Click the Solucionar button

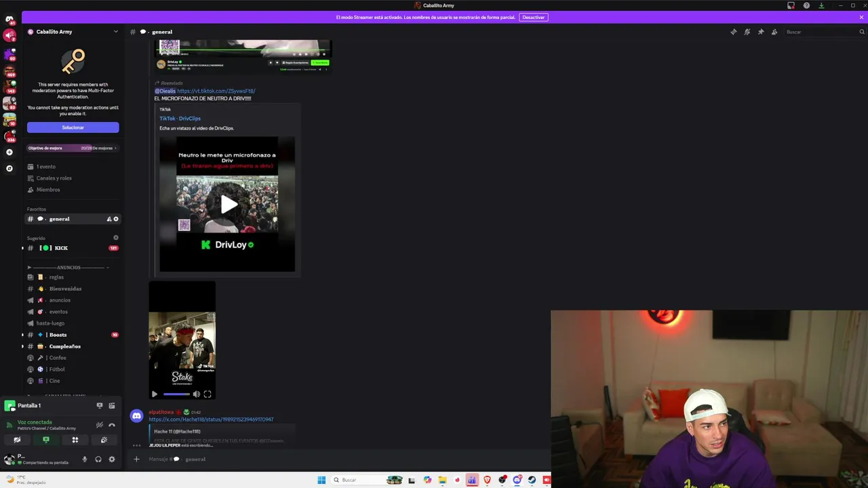point(73,127)
